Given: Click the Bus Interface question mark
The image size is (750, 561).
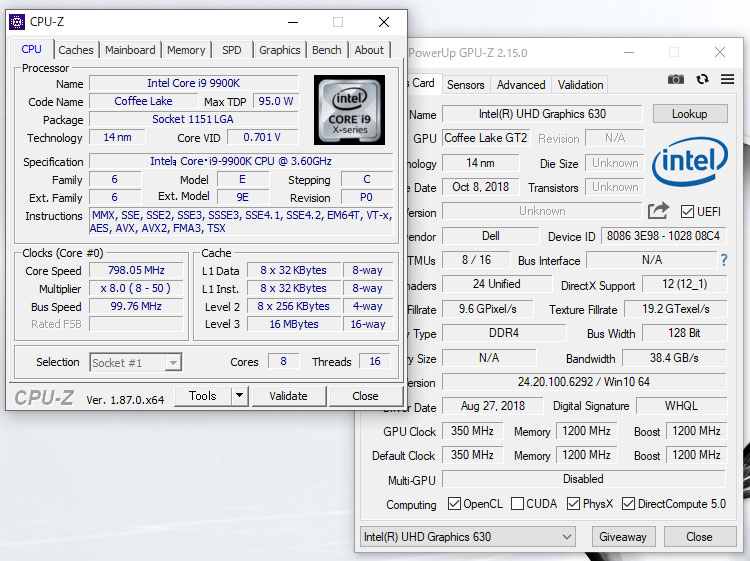Looking at the screenshot, I should click(724, 260).
